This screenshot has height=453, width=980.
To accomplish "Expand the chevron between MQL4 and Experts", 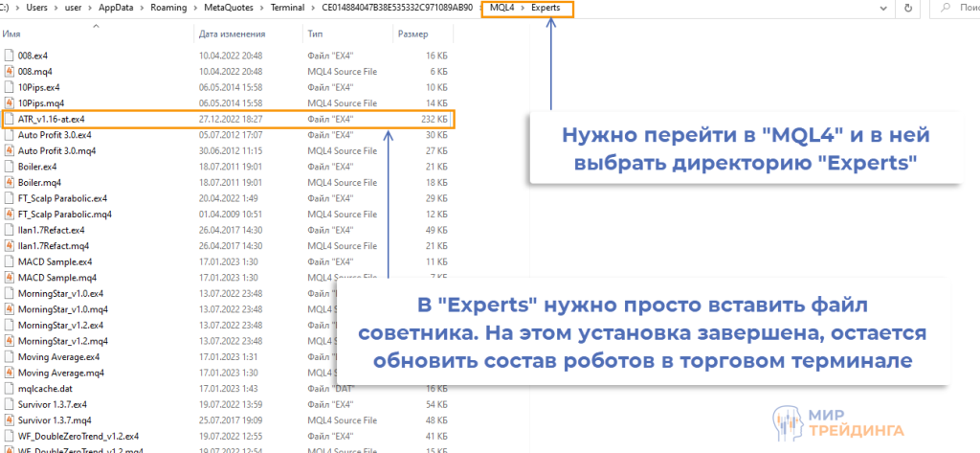I will (x=522, y=8).
